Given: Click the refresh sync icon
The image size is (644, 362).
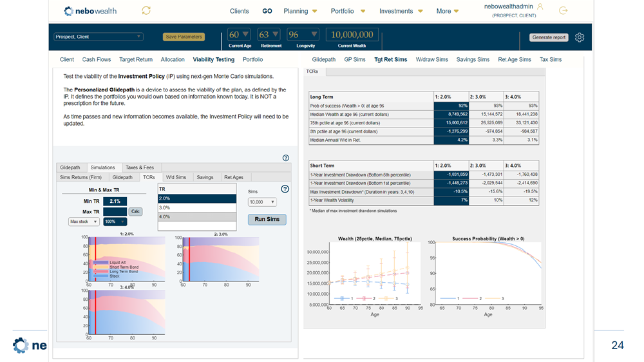Looking at the screenshot, I should [x=146, y=10].
